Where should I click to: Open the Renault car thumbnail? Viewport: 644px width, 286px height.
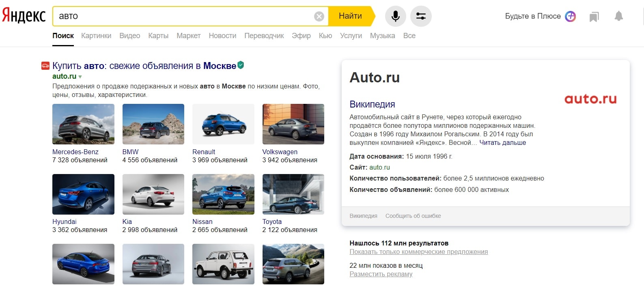pyautogui.click(x=223, y=124)
